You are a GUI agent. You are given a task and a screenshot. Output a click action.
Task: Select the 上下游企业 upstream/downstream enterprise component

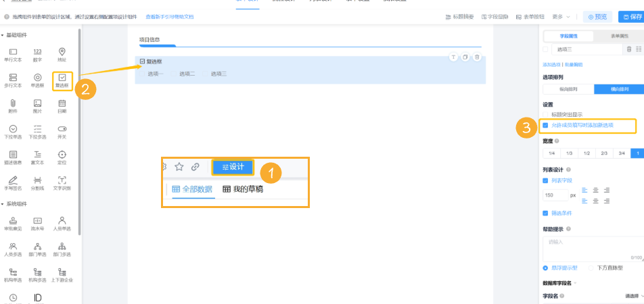coord(62,275)
